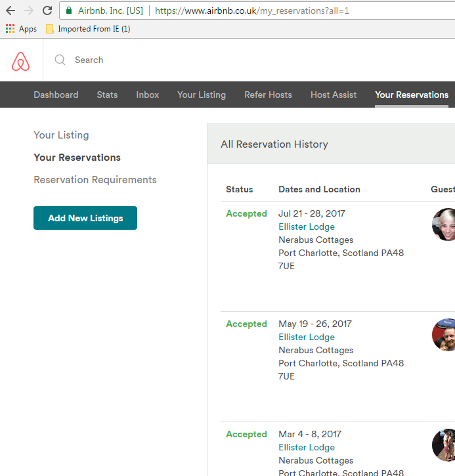Screen dimensions: 455x476
Task: Click into the Search input field
Action: coord(197,60)
